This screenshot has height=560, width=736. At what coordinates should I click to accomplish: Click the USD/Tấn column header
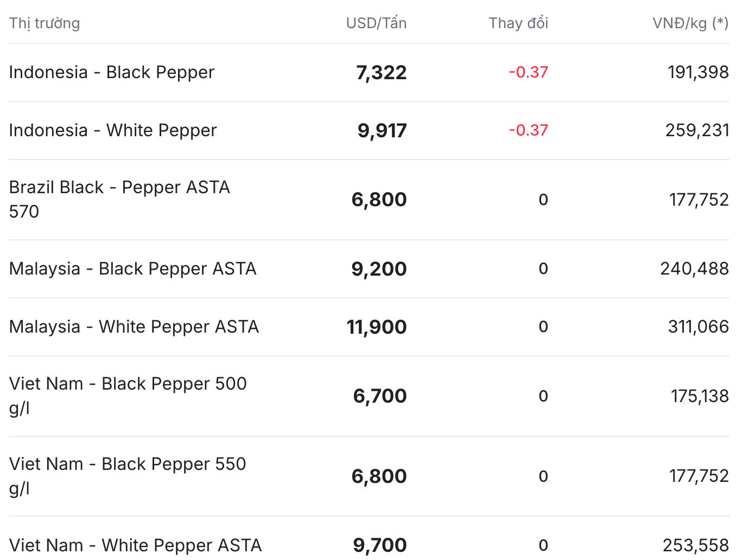click(x=376, y=23)
